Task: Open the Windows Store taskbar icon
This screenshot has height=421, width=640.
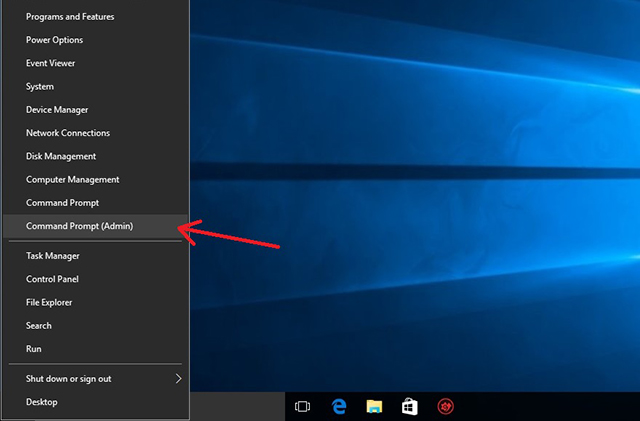Action: 410,407
